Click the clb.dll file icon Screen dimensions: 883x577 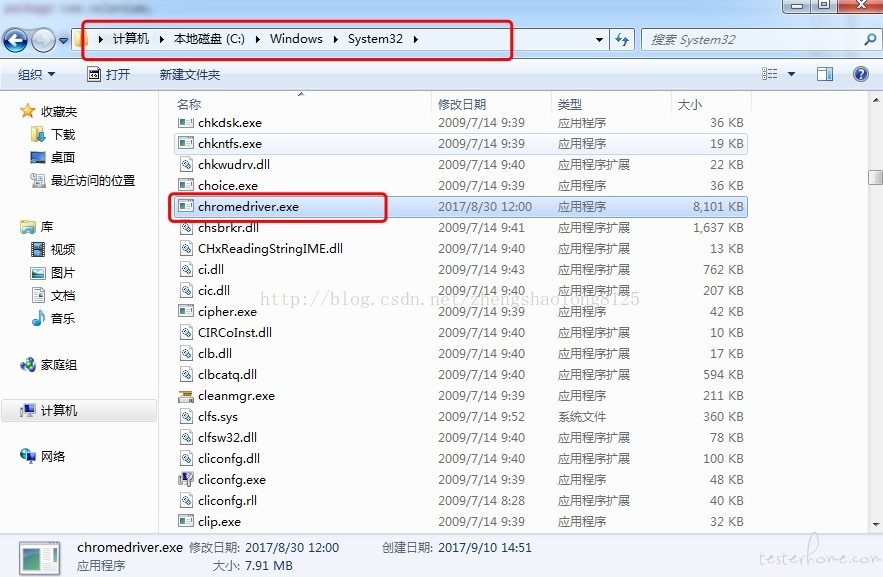(186, 354)
